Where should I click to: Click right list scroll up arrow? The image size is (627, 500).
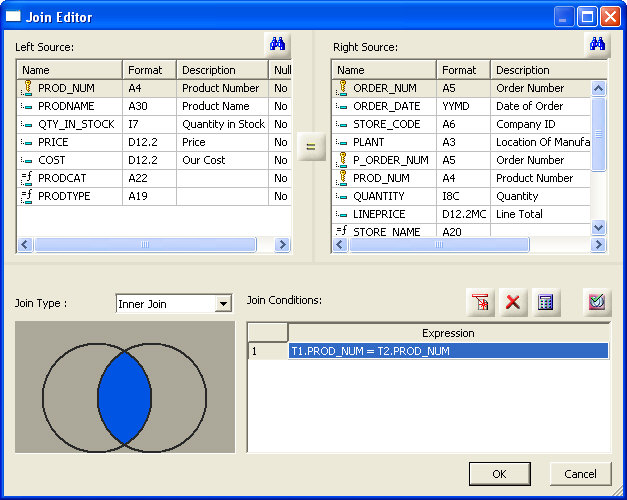tap(598, 88)
